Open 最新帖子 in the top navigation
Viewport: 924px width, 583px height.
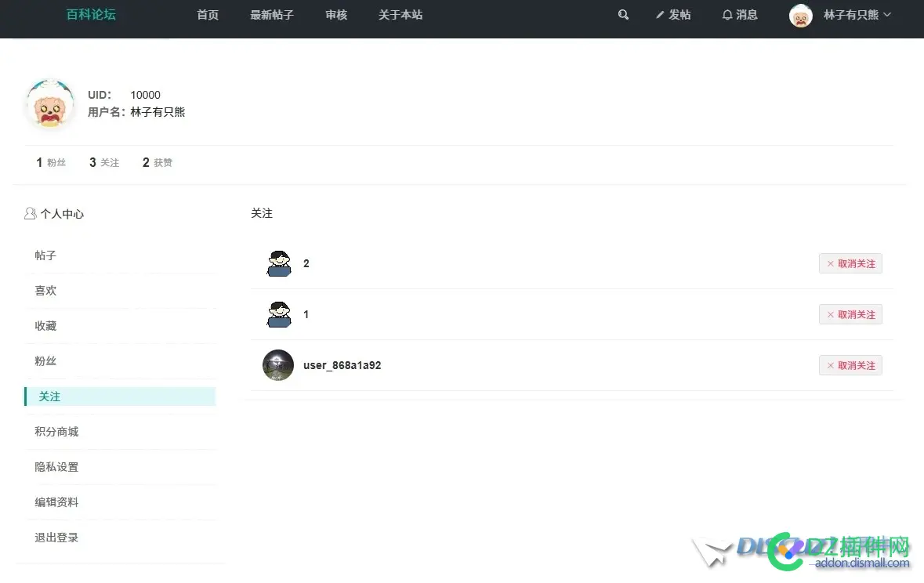point(272,15)
